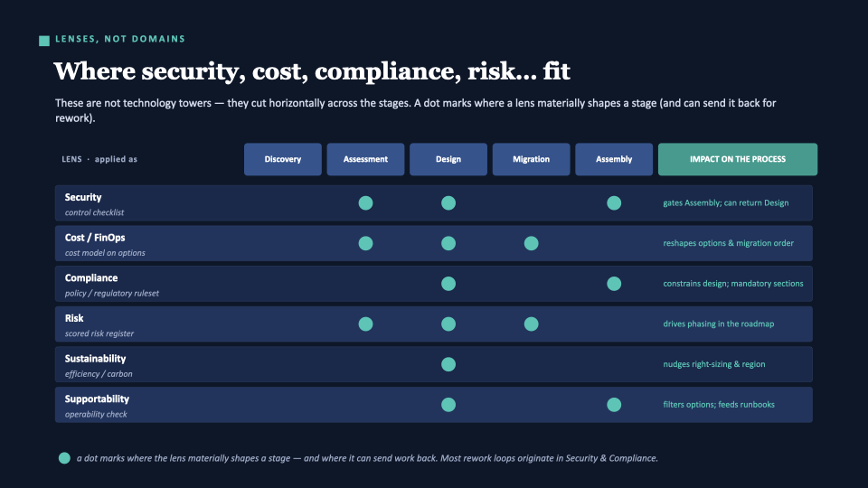Click the intro paragraph about technology towers

pyautogui.click(x=415, y=110)
